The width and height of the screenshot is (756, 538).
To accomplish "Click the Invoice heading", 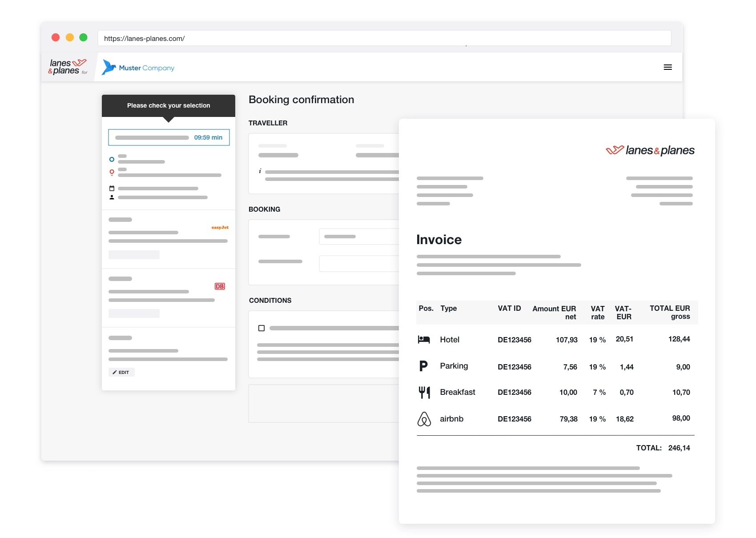I will 439,240.
